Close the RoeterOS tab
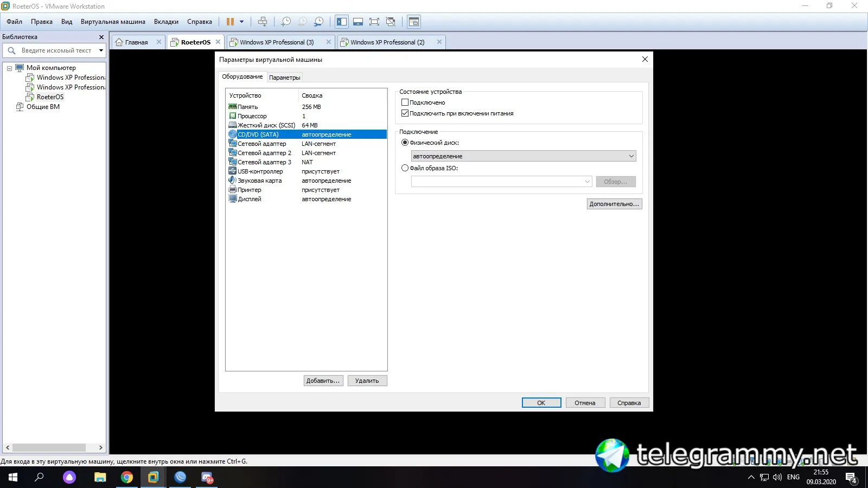Screen dimensions: 868x488 [x=218, y=42]
